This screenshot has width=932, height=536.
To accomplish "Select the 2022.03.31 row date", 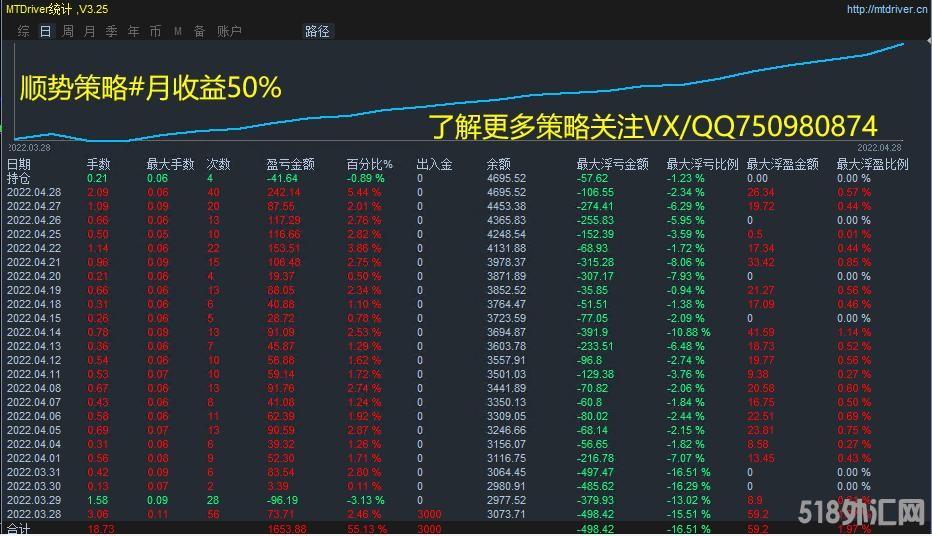I will click(x=34, y=472).
